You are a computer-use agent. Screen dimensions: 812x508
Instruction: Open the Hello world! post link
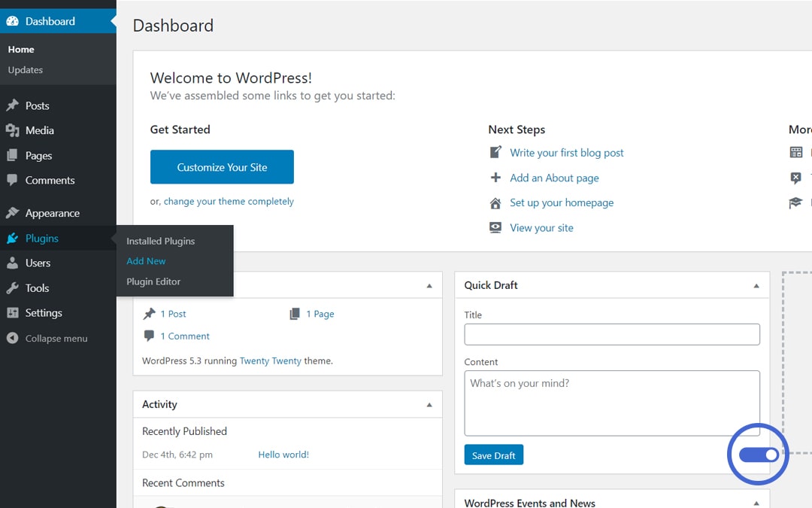click(x=283, y=455)
